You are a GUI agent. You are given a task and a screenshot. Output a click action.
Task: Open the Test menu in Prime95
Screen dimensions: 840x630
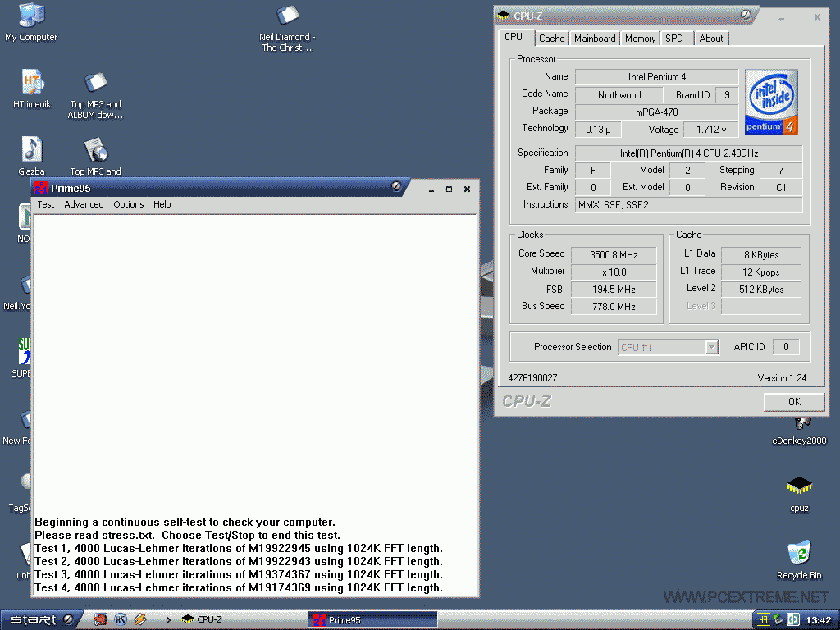click(46, 204)
